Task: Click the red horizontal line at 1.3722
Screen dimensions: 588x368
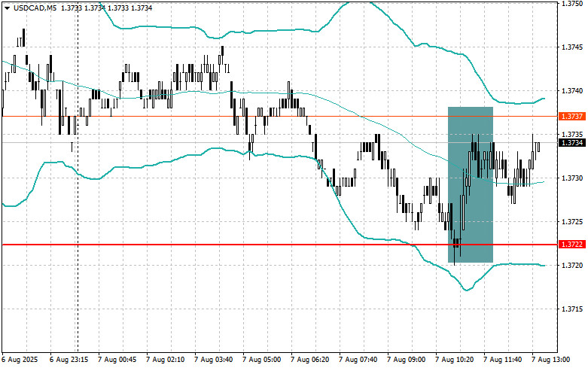Action: [225, 245]
